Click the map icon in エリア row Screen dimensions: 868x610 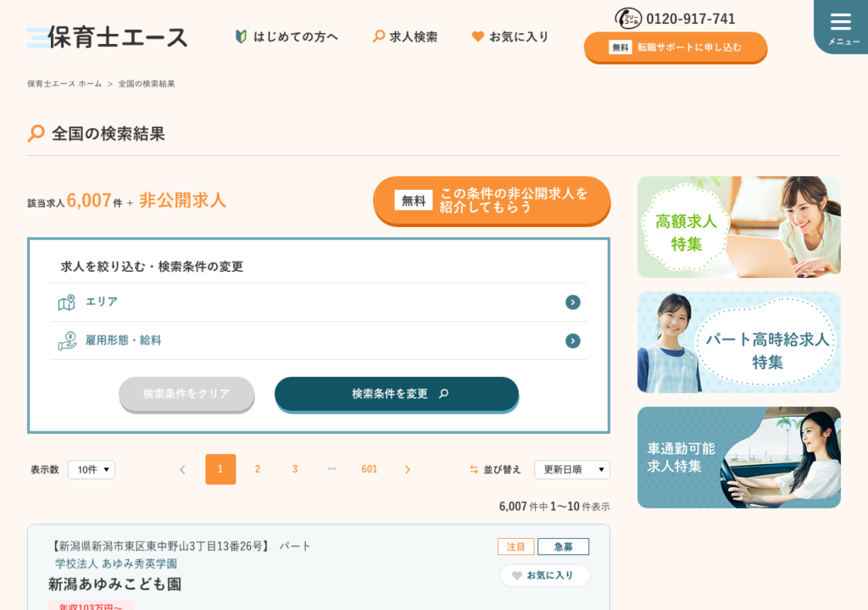pyautogui.click(x=66, y=302)
